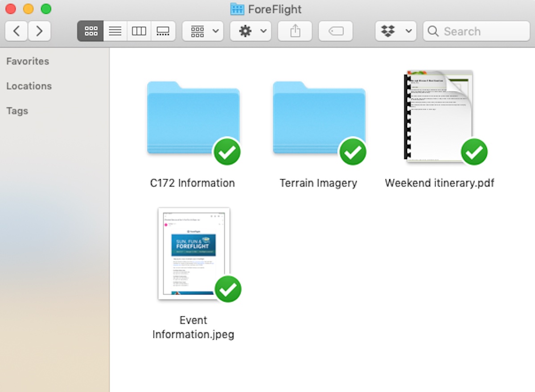Click the Share toolbar button
535x392 pixels.
point(295,31)
